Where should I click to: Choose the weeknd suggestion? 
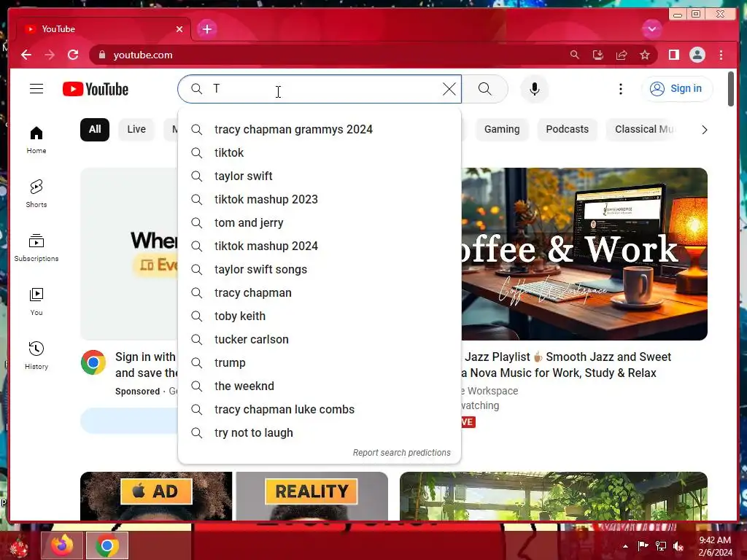pos(320,386)
